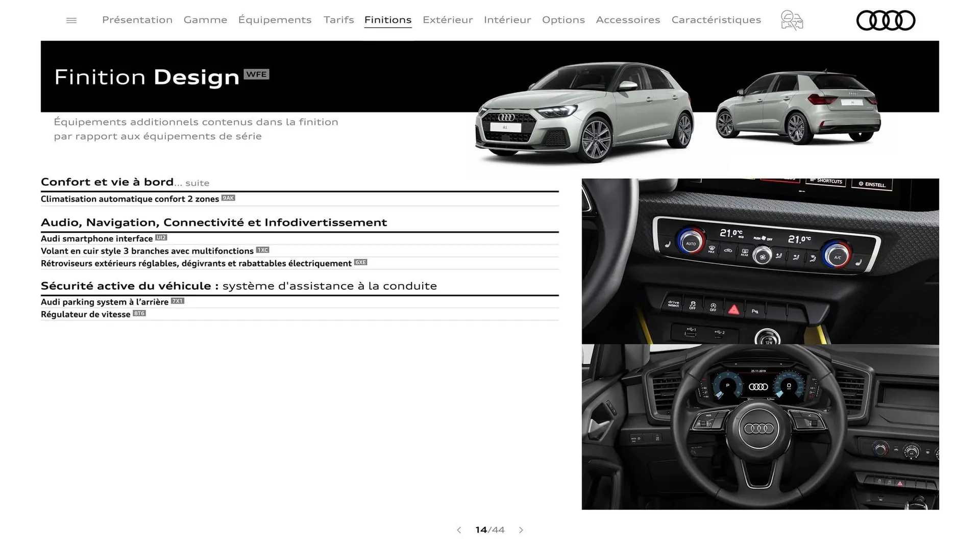
Task: Advance to page 15 using the right arrow
Action: pyautogui.click(x=521, y=530)
